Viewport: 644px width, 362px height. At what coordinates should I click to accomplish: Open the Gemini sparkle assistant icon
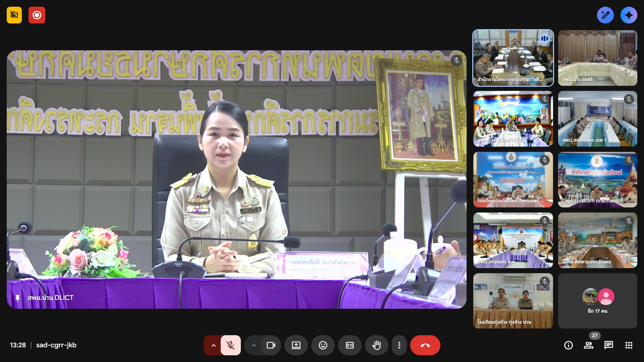coord(629,15)
